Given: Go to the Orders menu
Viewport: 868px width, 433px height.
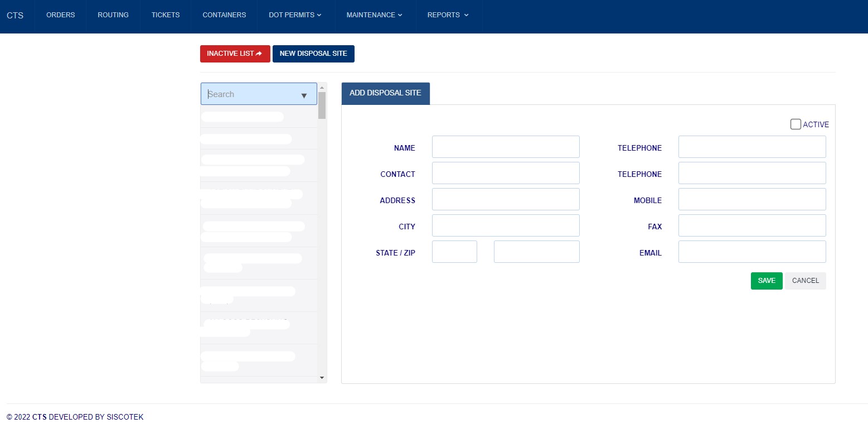Looking at the screenshot, I should [x=60, y=15].
